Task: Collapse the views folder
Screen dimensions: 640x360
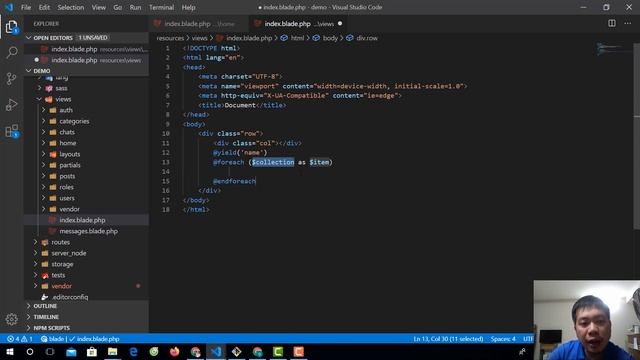Action: pos(87,99)
